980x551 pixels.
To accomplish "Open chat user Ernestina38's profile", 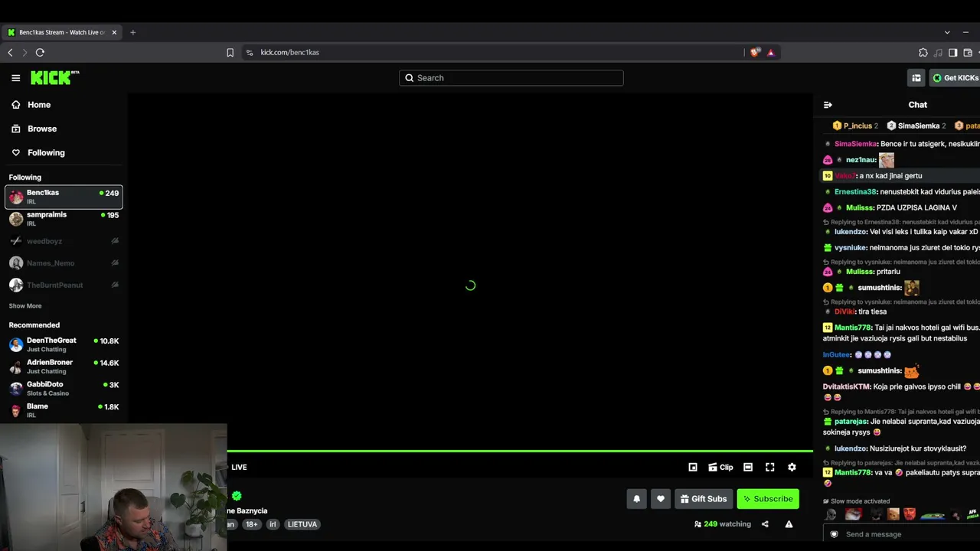I will 855,192.
